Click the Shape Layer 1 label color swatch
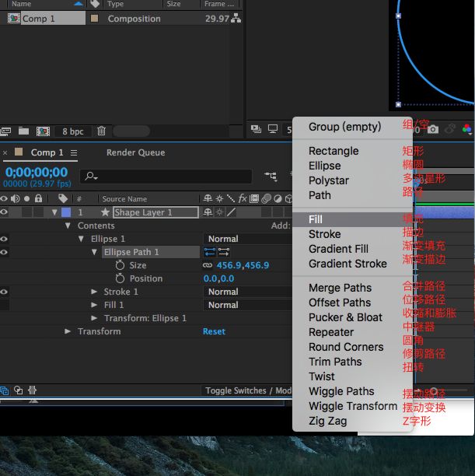The width and height of the screenshot is (475, 476). pyautogui.click(x=66, y=212)
